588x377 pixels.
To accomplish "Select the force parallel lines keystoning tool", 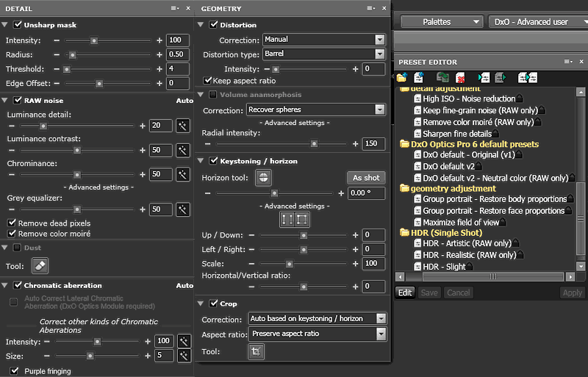I will (287, 220).
